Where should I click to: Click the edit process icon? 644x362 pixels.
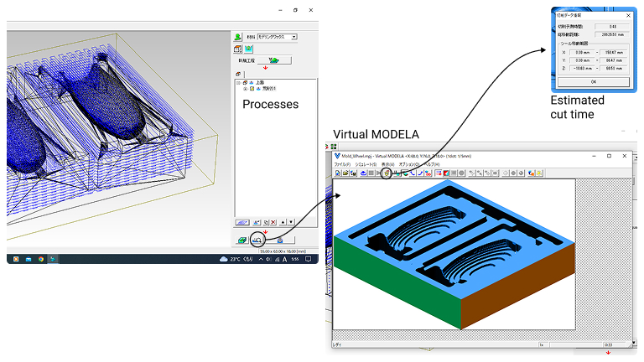[x=257, y=222]
